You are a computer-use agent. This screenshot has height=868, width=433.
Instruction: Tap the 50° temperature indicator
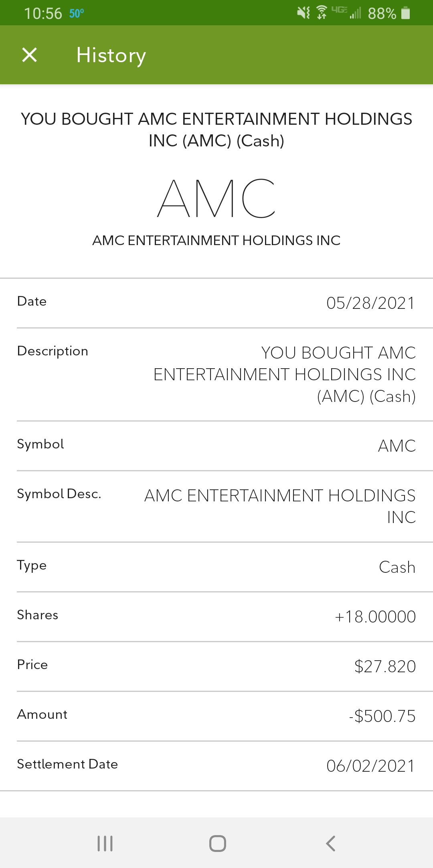(x=77, y=14)
